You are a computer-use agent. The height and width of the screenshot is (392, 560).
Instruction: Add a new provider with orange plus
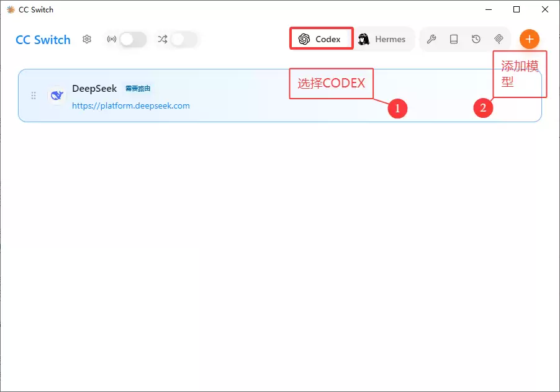tap(530, 39)
